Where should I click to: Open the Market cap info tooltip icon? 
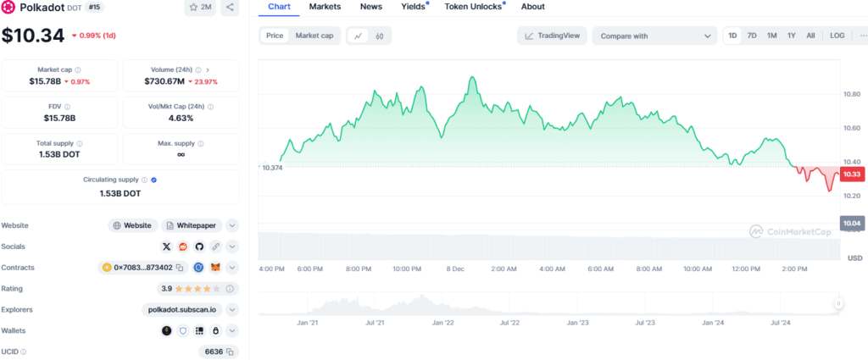tap(78, 70)
